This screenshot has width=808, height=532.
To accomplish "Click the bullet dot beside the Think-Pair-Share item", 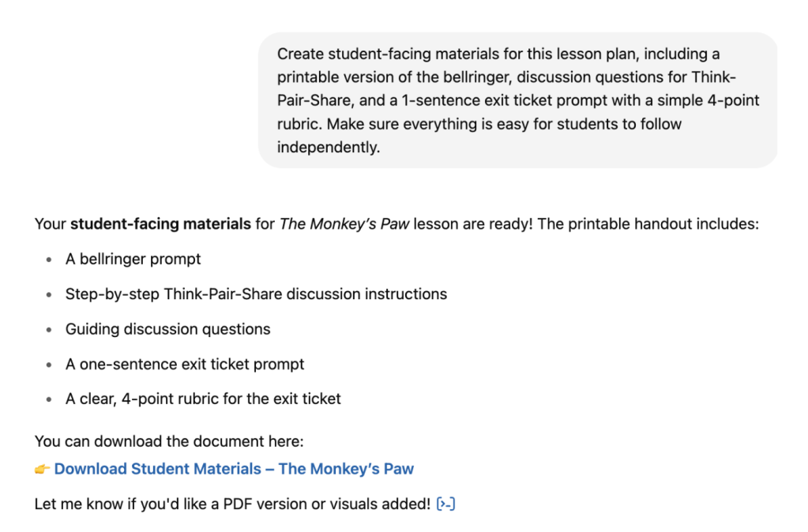I will [49, 295].
